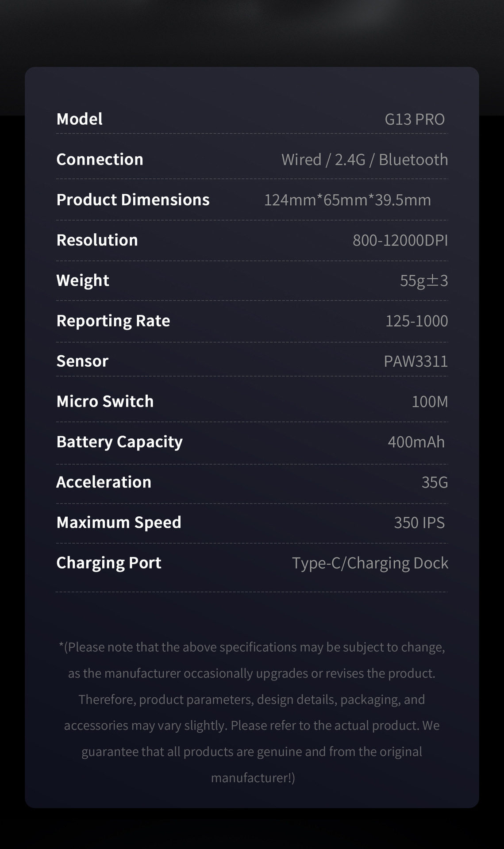504x849 pixels.
Task: Click the Type-C/Charging Dock value
Action: (x=370, y=563)
